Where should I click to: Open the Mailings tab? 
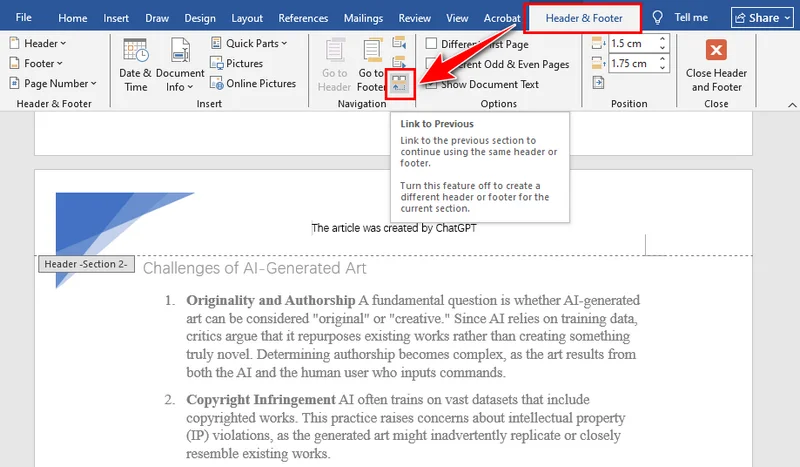tap(363, 18)
